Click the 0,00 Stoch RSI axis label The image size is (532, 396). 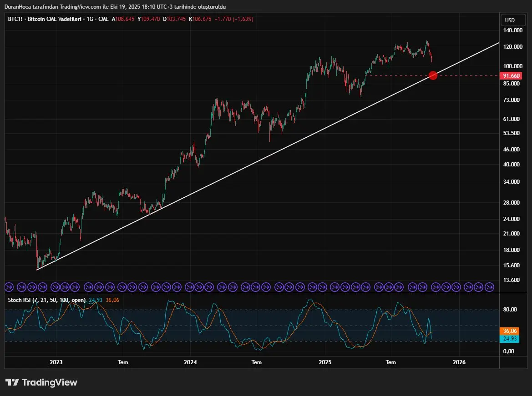tap(509, 351)
